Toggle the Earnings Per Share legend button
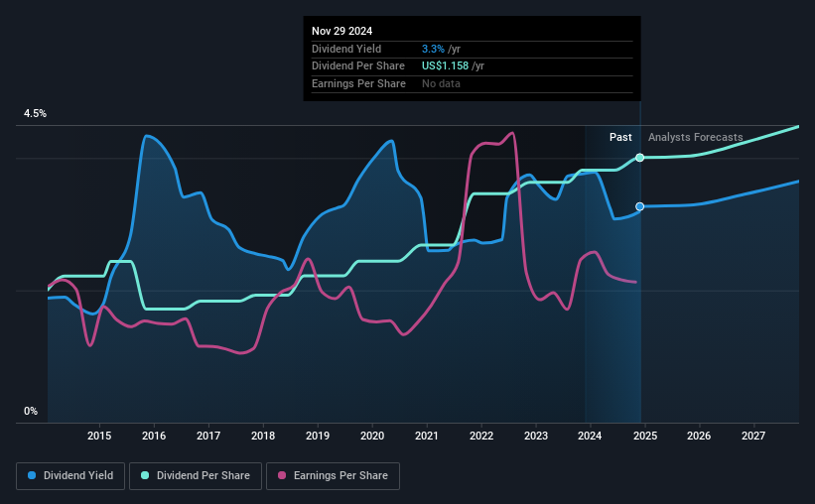Image resolution: width=815 pixels, height=504 pixels. coord(333,475)
